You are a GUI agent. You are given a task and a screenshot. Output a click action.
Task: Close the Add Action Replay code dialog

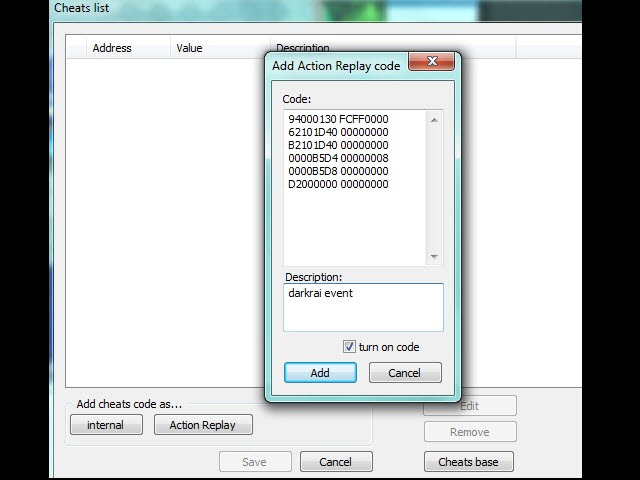pyautogui.click(x=431, y=61)
